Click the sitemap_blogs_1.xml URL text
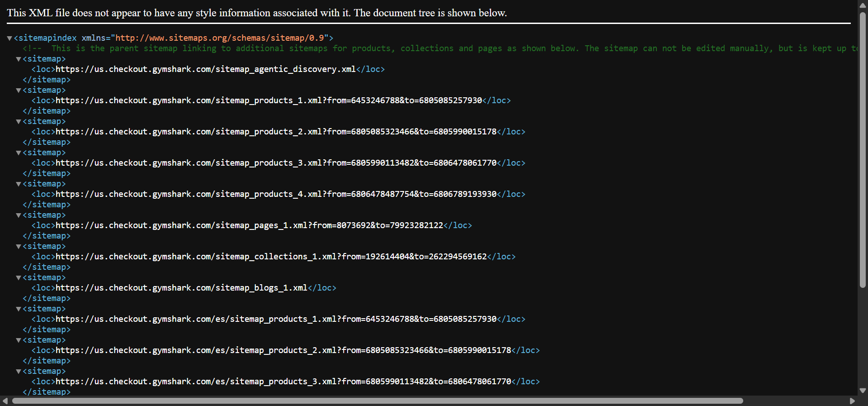Image resolution: width=868 pixels, height=406 pixels. (x=181, y=288)
